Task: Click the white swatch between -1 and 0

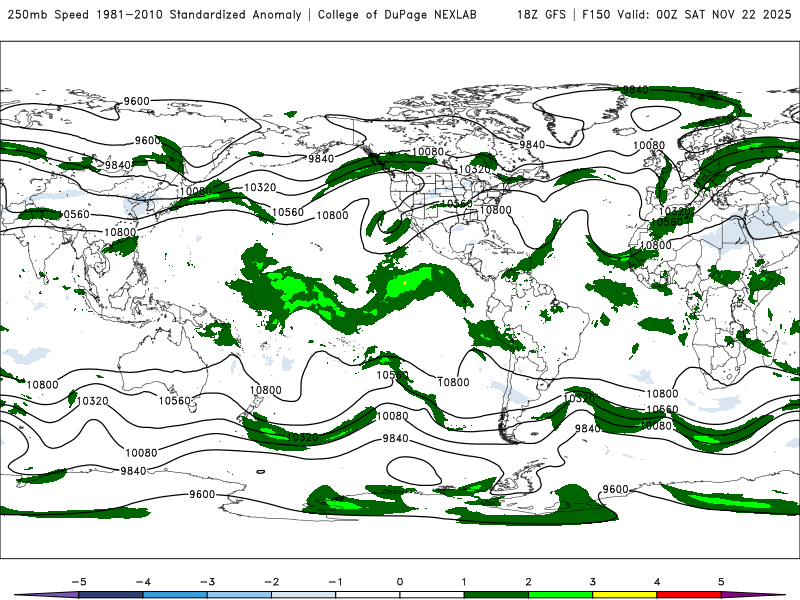Action: point(368,595)
